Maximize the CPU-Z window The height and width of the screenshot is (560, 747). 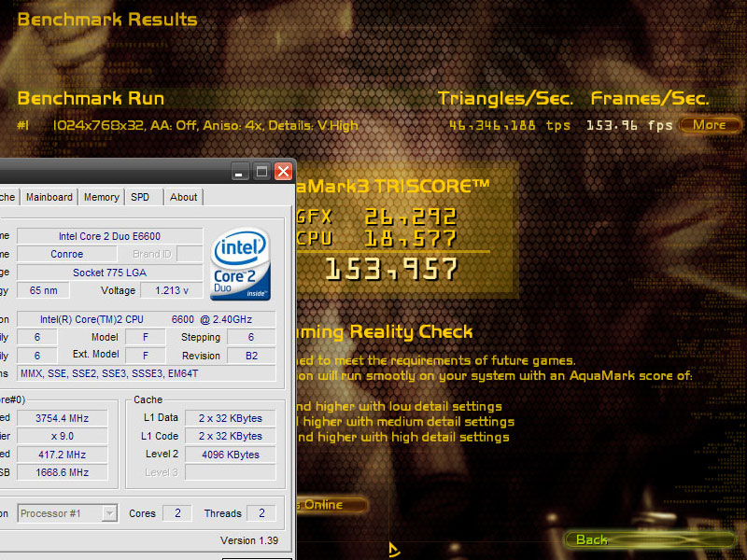261,172
